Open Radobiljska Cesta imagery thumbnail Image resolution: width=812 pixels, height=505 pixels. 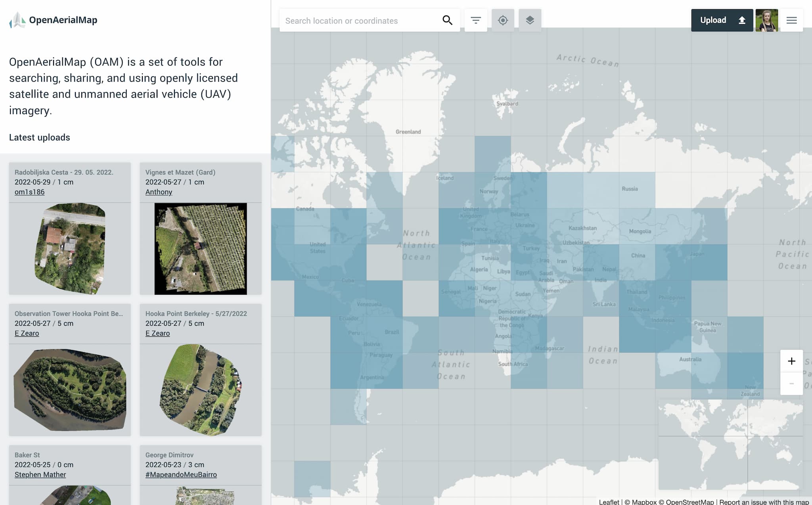tap(70, 249)
